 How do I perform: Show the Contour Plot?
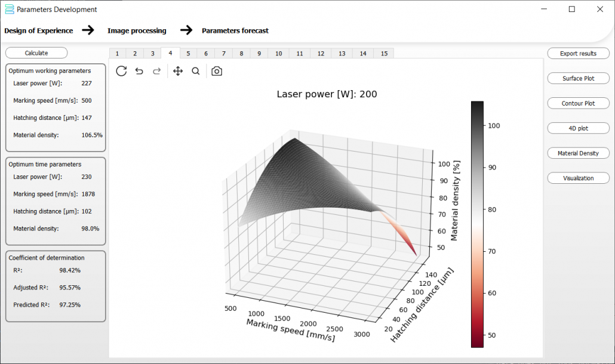pyautogui.click(x=578, y=103)
